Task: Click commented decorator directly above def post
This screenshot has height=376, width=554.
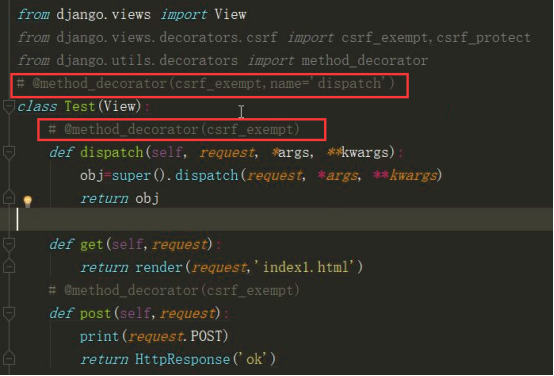Action: click(174, 290)
